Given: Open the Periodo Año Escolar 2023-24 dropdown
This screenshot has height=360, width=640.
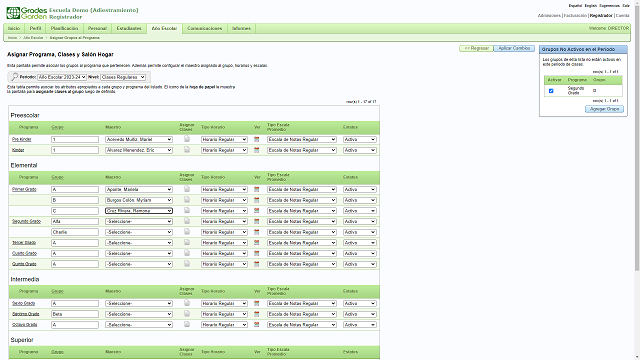Looking at the screenshot, I should [x=62, y=77].
